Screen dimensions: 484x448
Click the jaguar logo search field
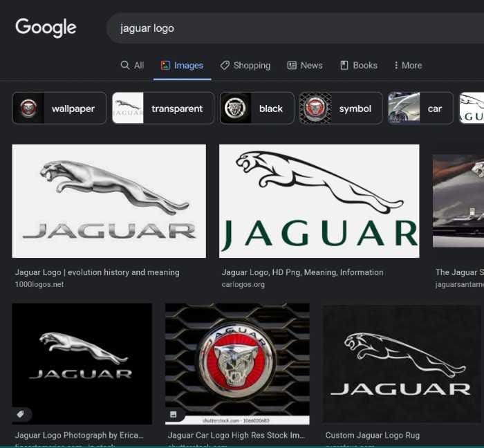pos(277,28)
